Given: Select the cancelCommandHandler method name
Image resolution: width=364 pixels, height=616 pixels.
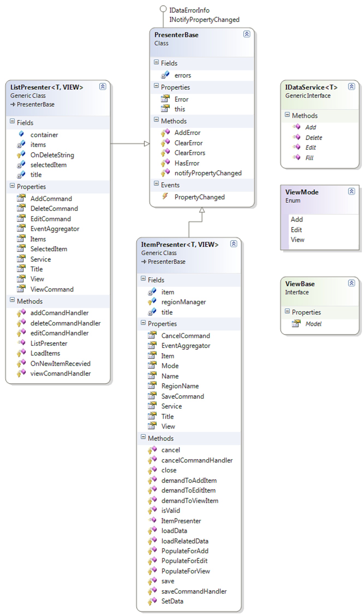Looking at the screenshot, I should (197, 460).
